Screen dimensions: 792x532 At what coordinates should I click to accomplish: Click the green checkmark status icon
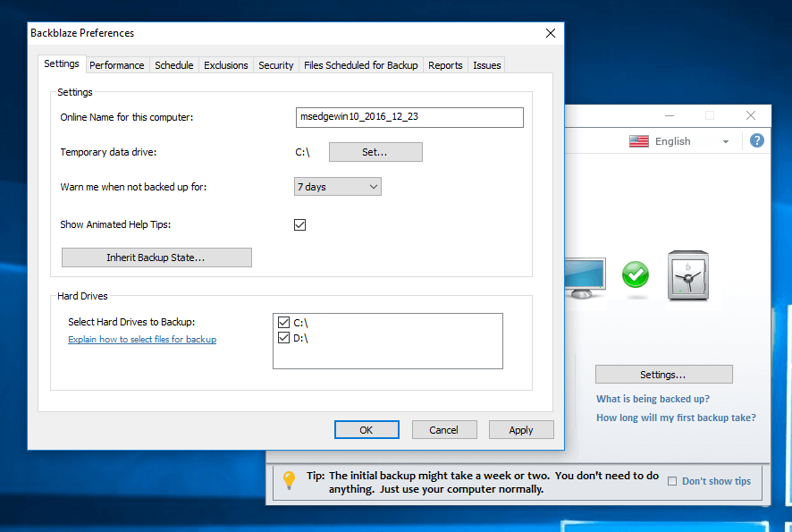click(636, 274)
